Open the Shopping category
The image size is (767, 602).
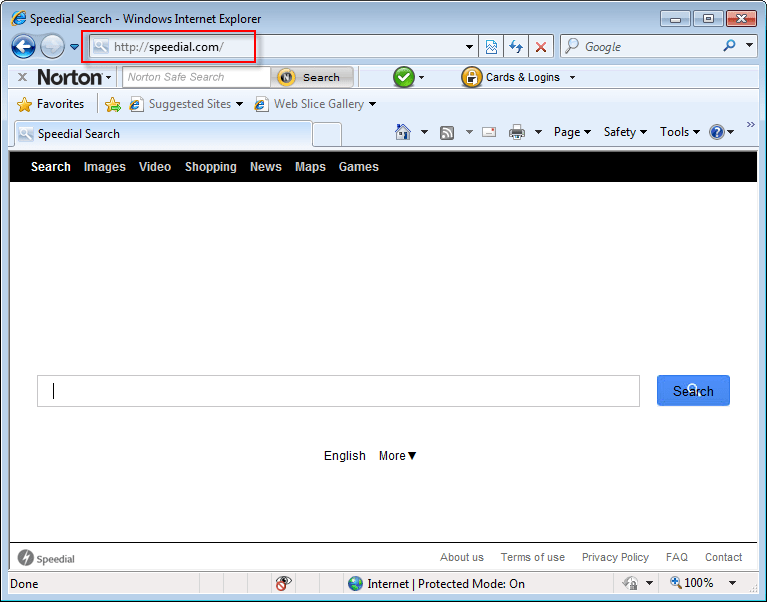[211, 167]
